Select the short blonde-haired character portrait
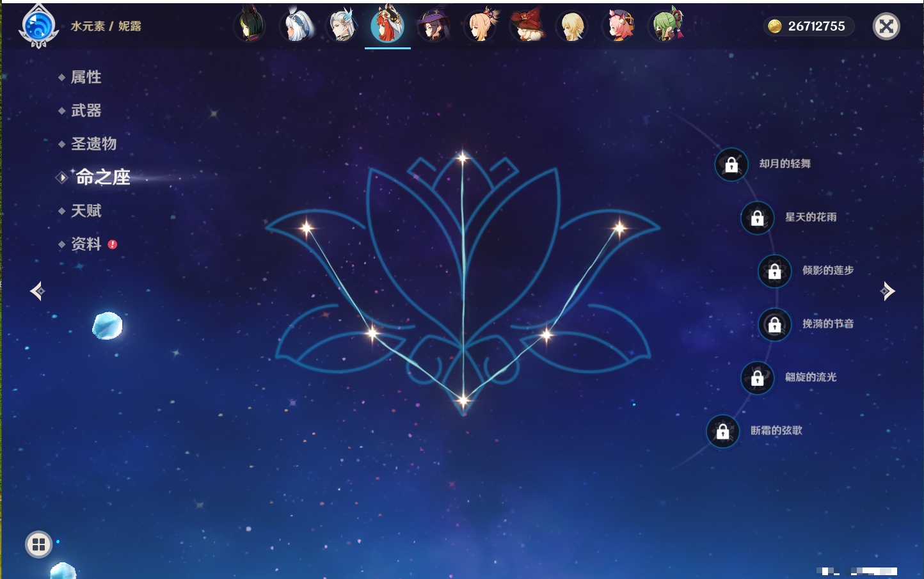924x579 pixels. point(573,26)
